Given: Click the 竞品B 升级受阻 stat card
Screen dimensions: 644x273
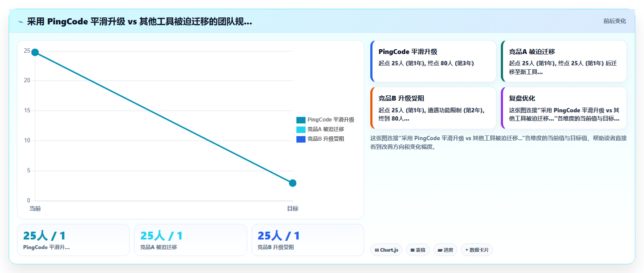Looking at the screenshot, I should tap(308, 240).
